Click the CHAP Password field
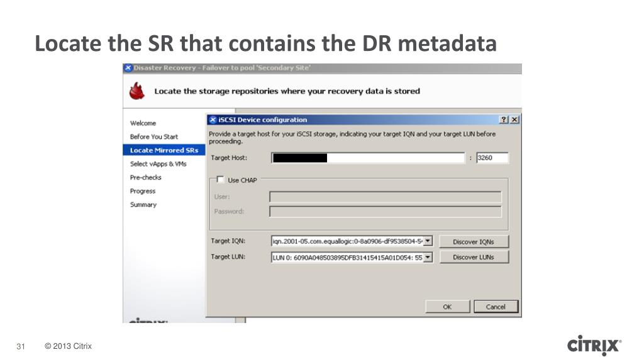 click(386, 211)
